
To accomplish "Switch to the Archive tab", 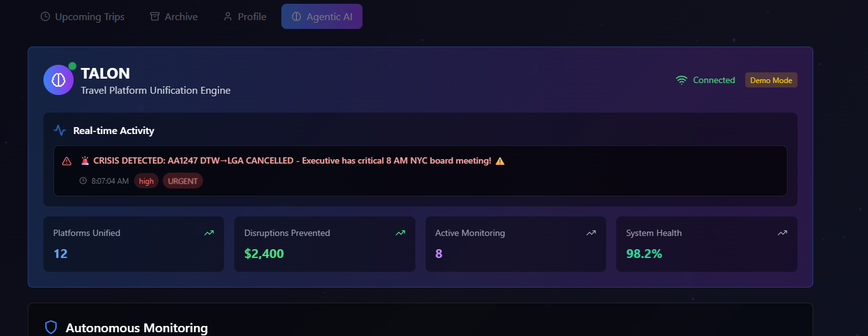I will [x=174, y=17].
